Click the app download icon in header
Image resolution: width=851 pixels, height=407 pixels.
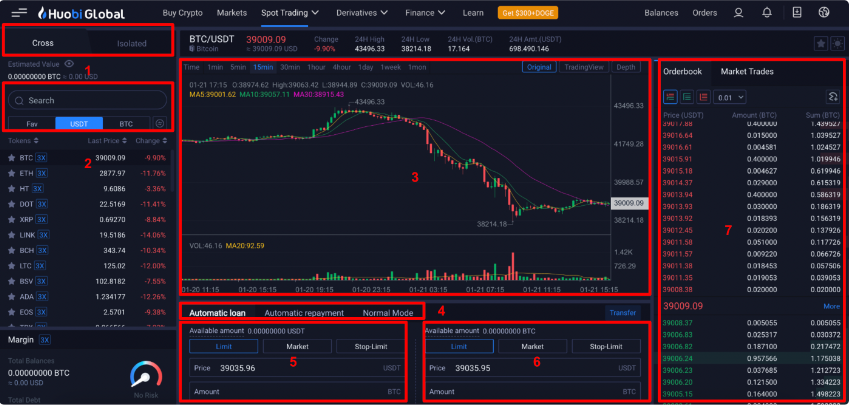[x=797, y=12]
